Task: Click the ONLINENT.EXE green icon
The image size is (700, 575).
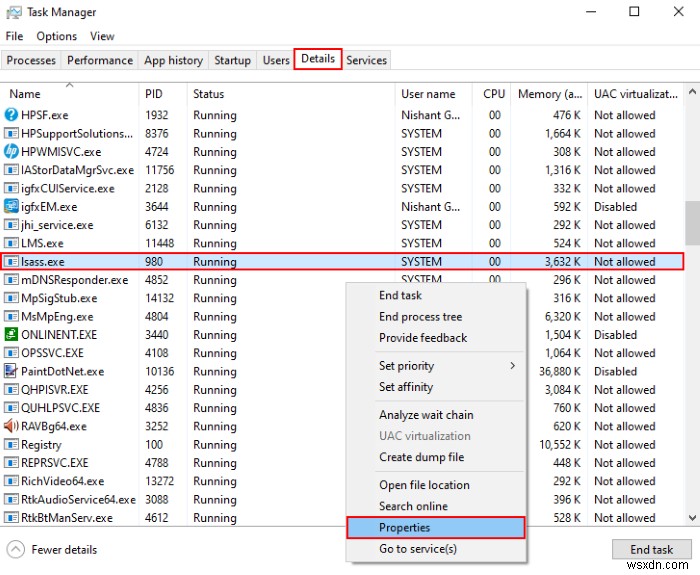Action: tap(11, 334)
